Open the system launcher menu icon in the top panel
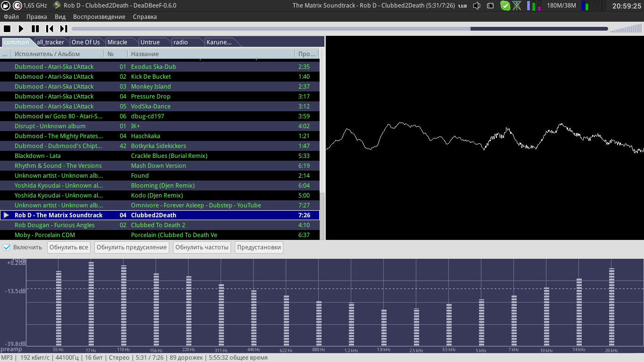644x362 pixels. (x=5, y=6)
